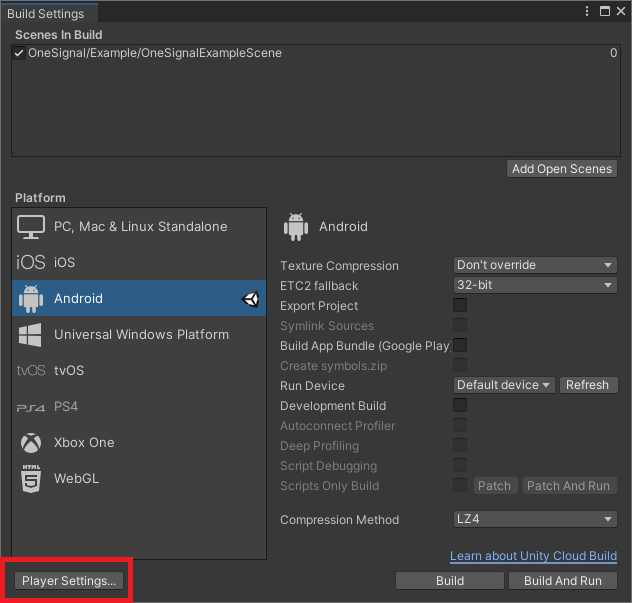Click the Universal Windows Platform logo icon
The image size is (632, 603).
(x=30, y=335)
